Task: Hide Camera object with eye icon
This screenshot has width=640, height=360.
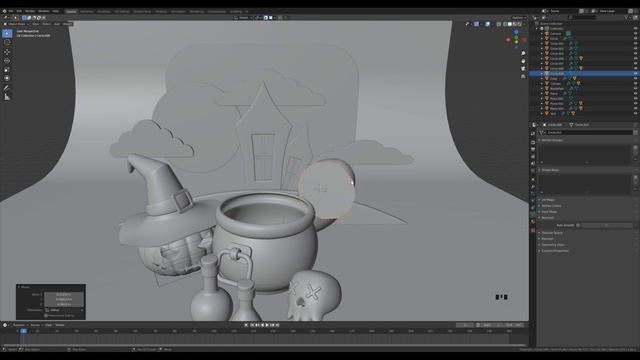Action: [635, 33]
